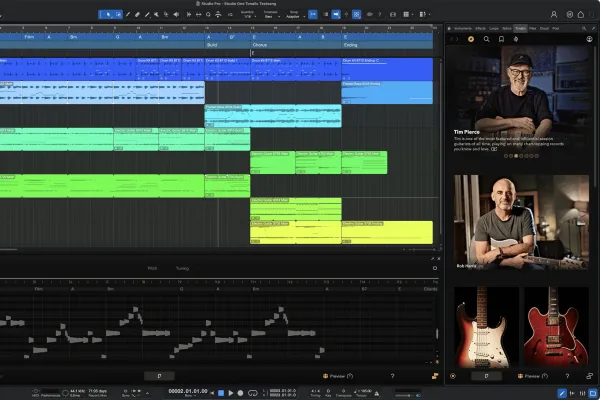The height and width of the screenshot is (400, 600).
Task: Open the Bob Harris guitarist thumbnail
Action: (521, 222)
